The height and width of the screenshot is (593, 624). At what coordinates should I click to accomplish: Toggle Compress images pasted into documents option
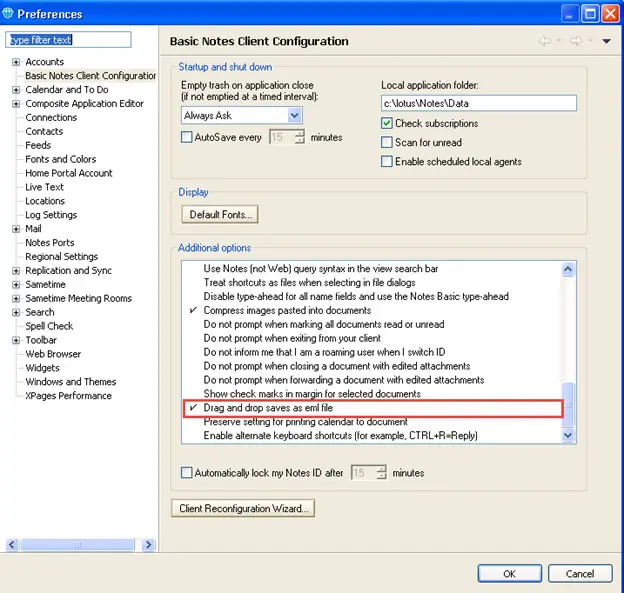tap(287, 310)
